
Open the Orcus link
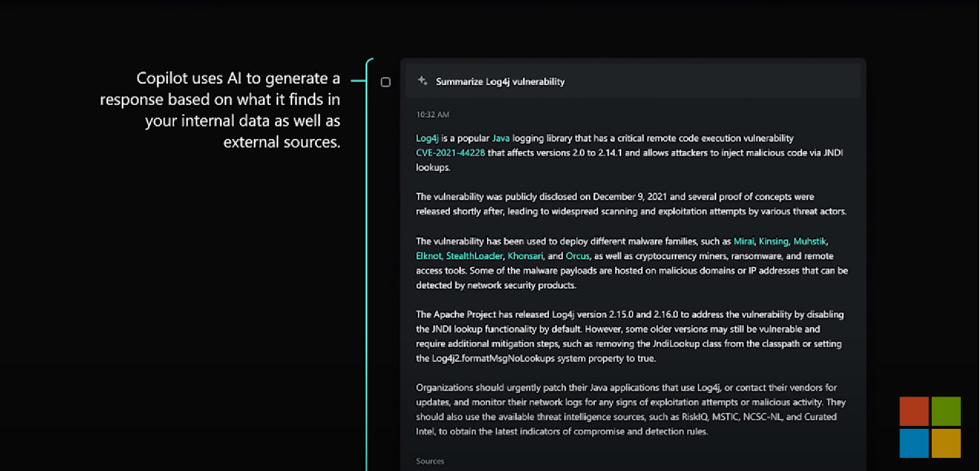[577, 255]
